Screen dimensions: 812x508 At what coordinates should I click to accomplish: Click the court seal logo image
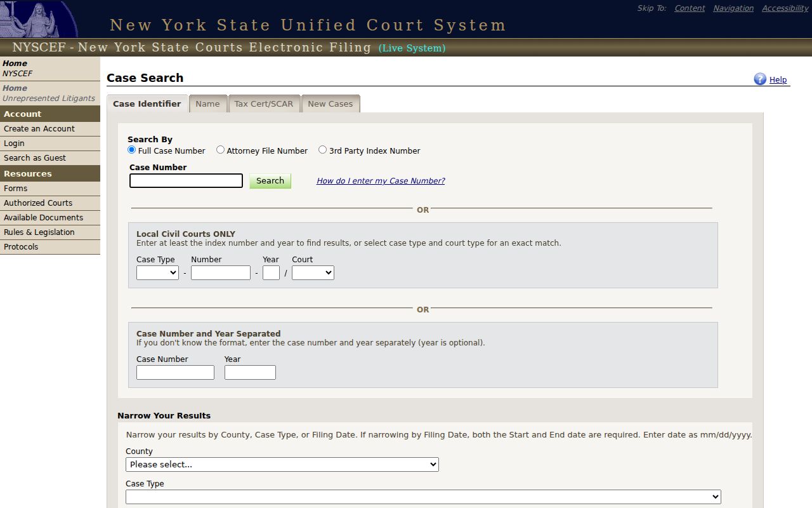pyautogui.click(x=39, y=19)
